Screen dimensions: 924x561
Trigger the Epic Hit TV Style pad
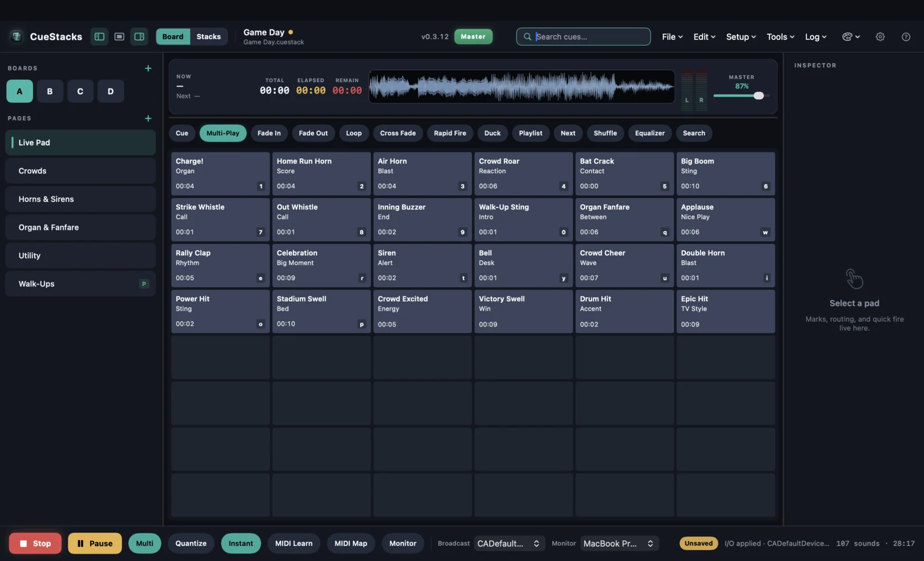tap(725, 311)
